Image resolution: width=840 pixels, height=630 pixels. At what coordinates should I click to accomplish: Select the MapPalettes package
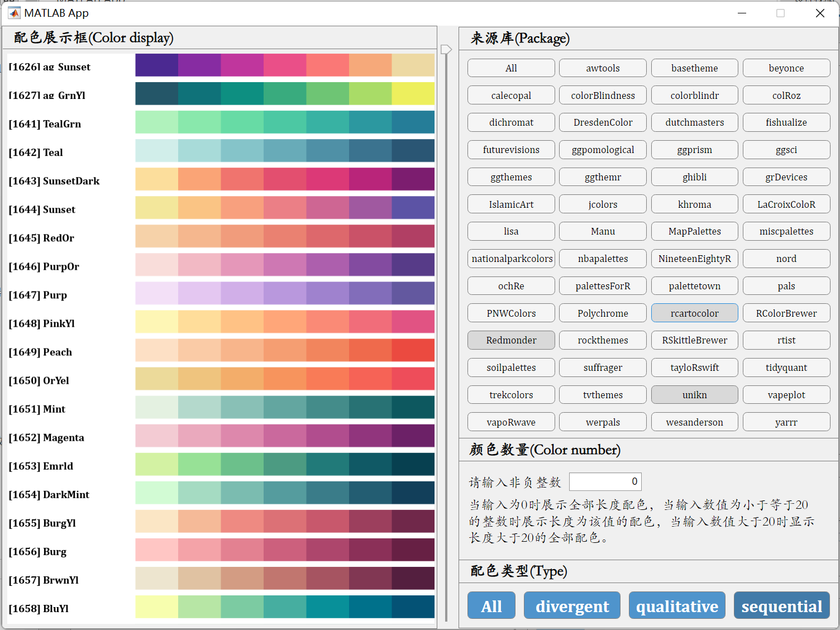pos(695,231)
